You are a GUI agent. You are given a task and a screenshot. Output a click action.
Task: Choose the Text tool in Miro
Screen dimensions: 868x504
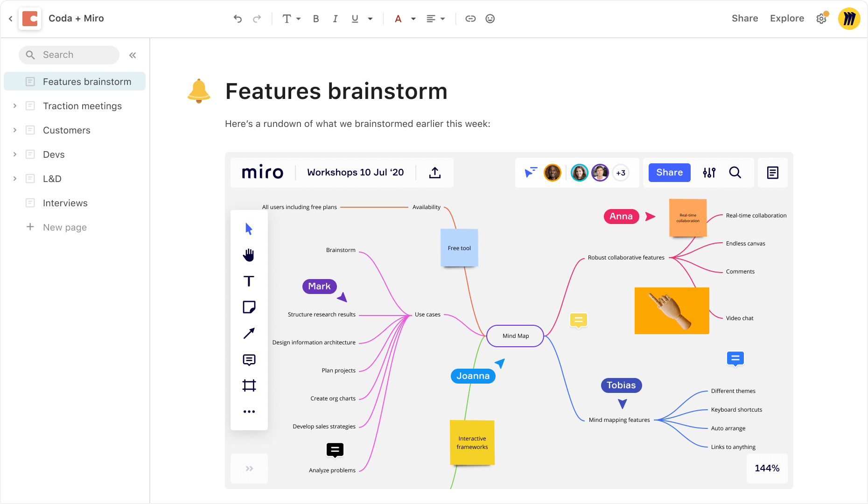click(249, 281)
